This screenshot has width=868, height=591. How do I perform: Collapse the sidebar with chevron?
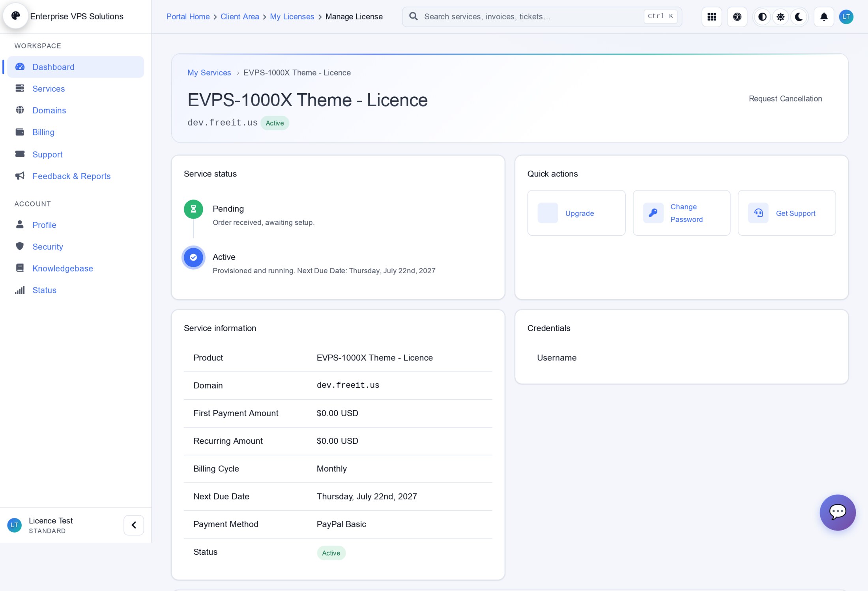point(134,525)
